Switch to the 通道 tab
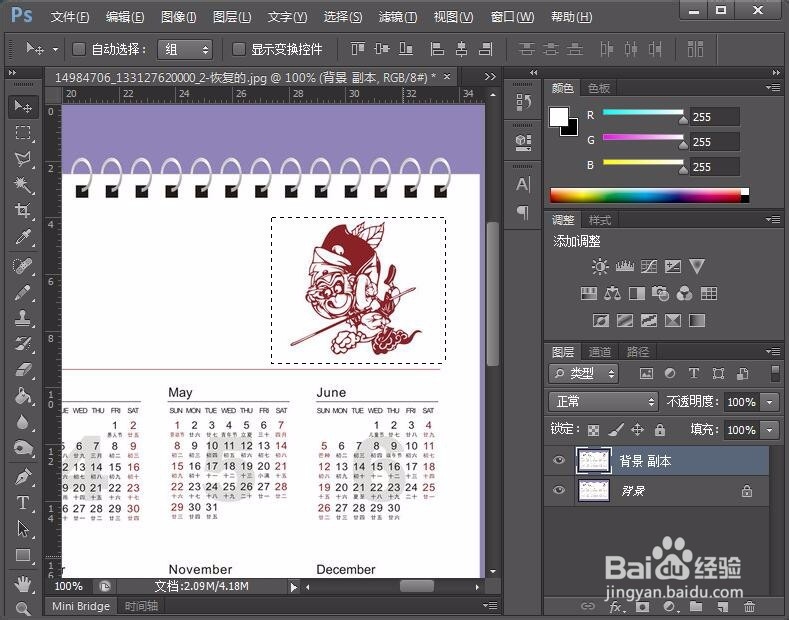This screenshot has width=789, height=620. coord(599,352)
